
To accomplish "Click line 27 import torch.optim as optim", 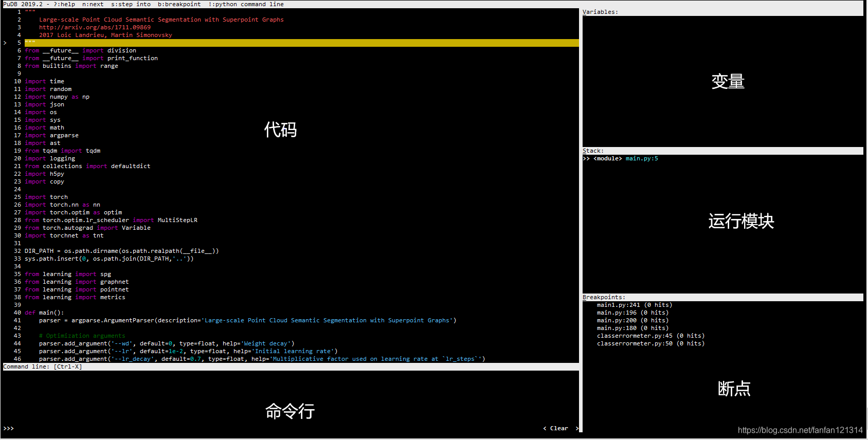I will point(73,212).
